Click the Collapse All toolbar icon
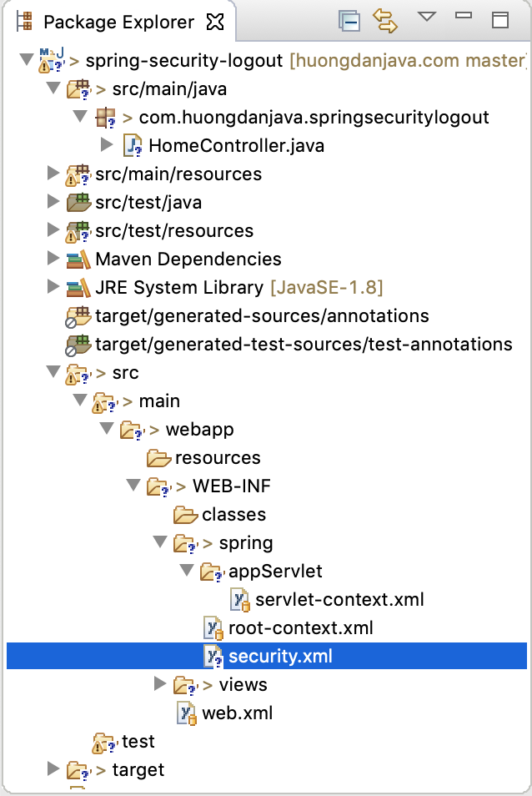This screenshot has width=532, height=796. [349, 22]
